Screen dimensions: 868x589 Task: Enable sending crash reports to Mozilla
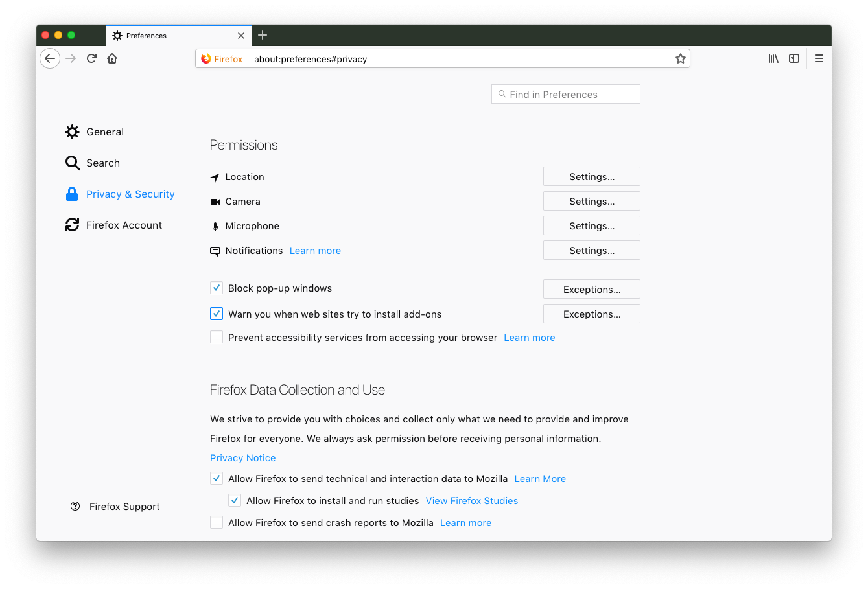[217, 523]
